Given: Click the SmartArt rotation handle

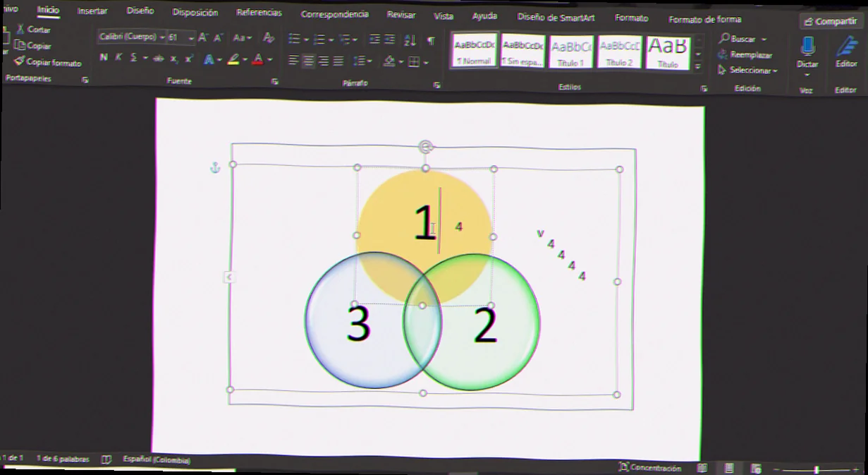Looking at the screenshot, I should point(425,147).
